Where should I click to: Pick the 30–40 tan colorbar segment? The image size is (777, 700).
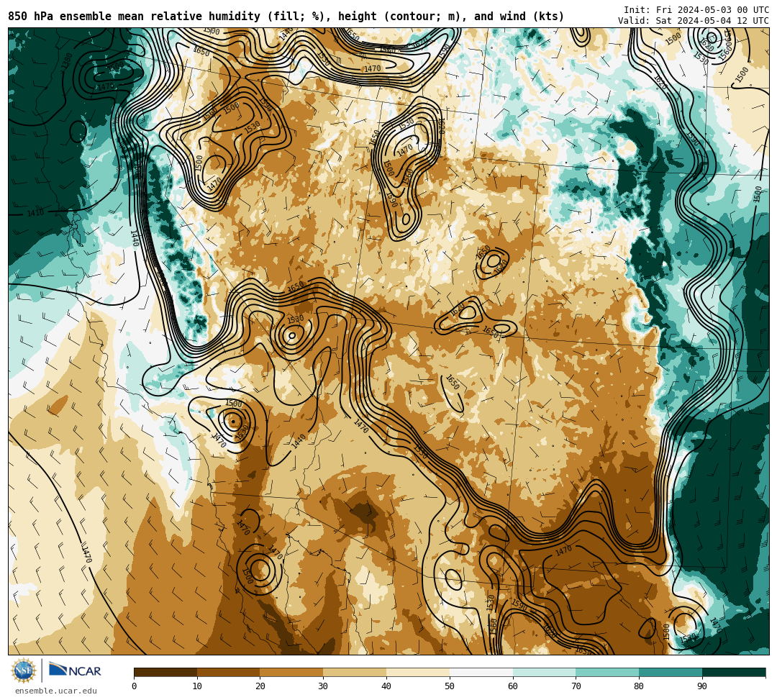355,672
